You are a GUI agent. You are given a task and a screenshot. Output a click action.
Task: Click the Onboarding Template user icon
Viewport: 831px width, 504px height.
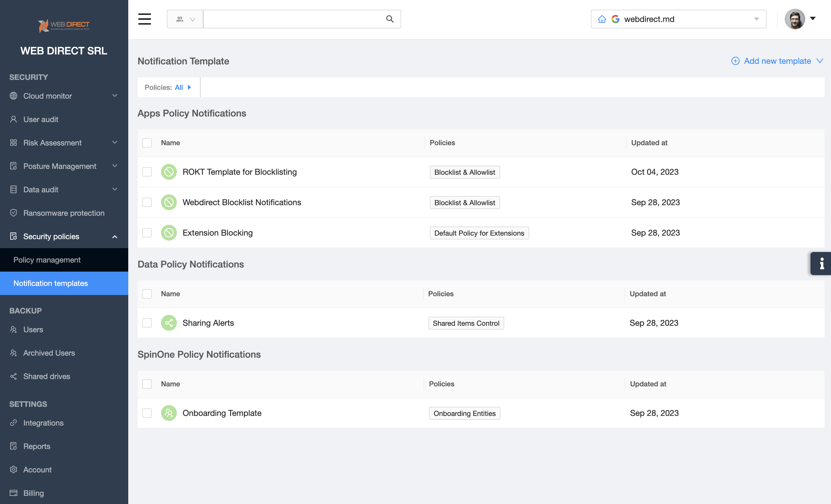point(169,413)
